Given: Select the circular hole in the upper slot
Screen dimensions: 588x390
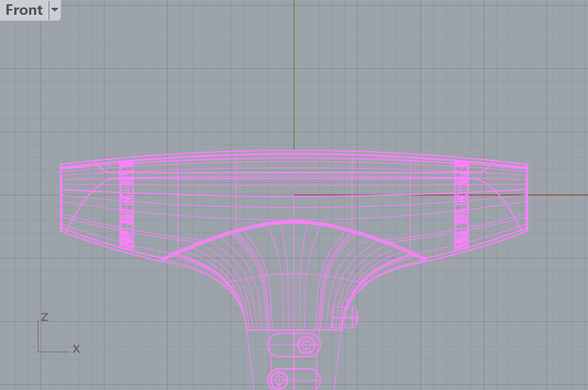Looking at the screenshot, I should click(x=306, y=345).
